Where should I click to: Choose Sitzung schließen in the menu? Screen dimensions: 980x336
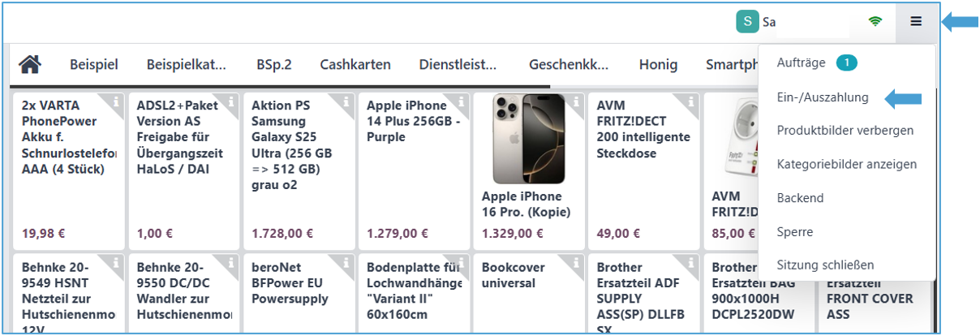[x=825, y=265]
